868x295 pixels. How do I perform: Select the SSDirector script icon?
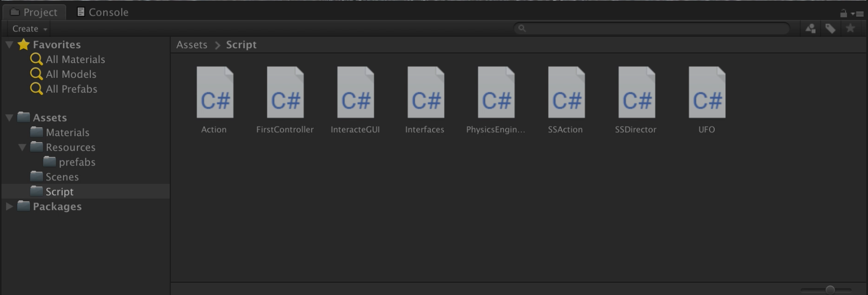point(636,92)
